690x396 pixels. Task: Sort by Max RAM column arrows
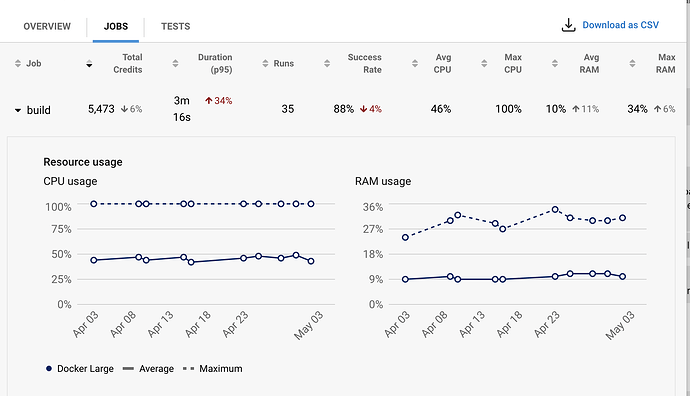tap(632, 63)
